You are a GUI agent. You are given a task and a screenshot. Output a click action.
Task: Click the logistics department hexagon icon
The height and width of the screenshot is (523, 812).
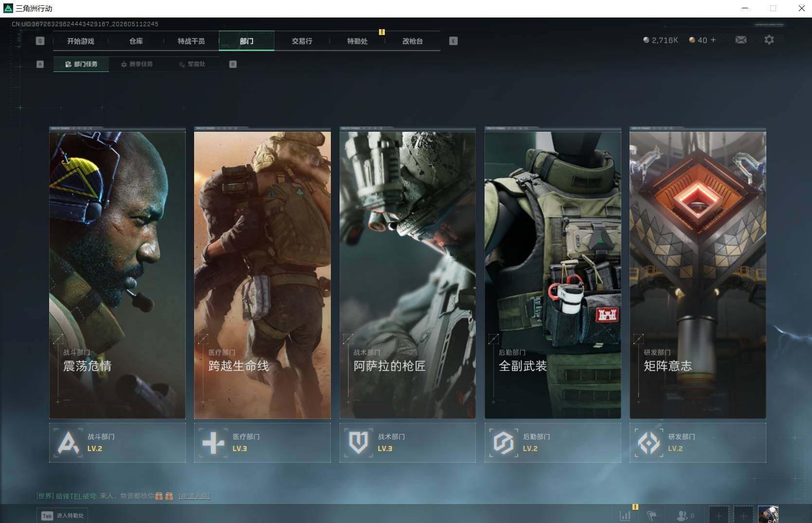pyautogui.click(x=503, y=443)
